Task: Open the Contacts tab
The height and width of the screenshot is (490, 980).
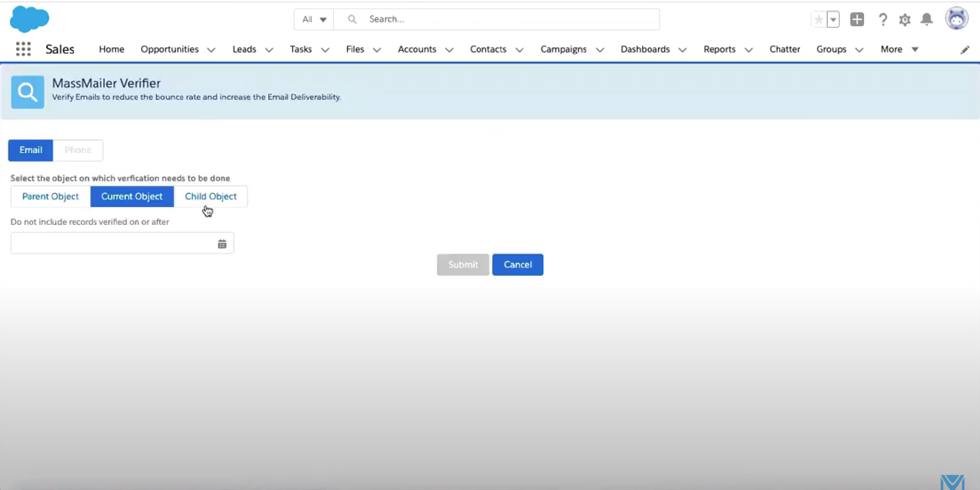Action: [488, 49]
